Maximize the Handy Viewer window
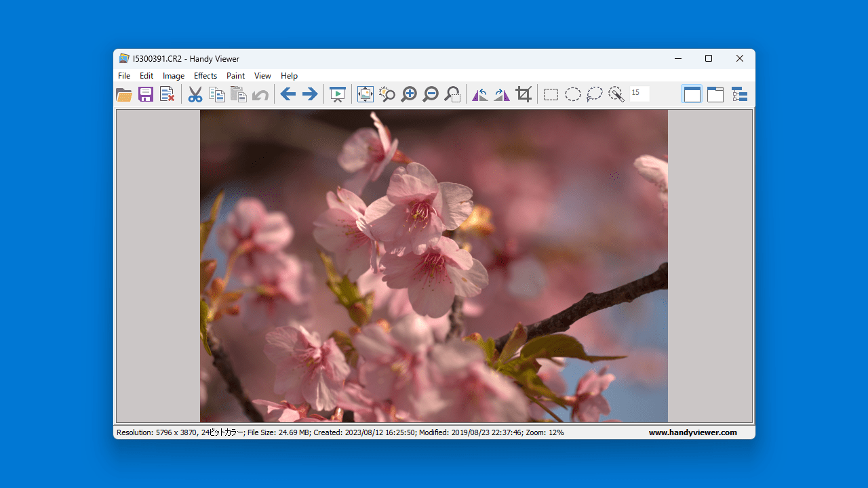The height and width of the screenshot is (488, 868). click(x=709, y=58)
